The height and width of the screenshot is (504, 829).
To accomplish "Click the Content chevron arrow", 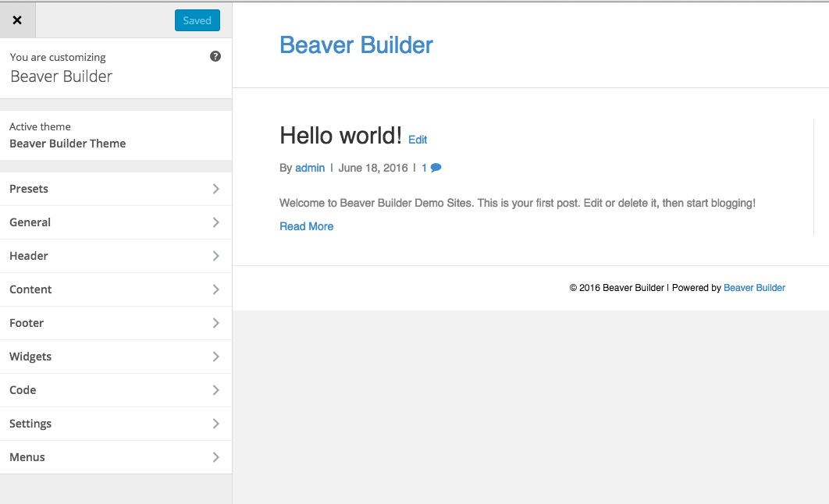I will 215,289.
